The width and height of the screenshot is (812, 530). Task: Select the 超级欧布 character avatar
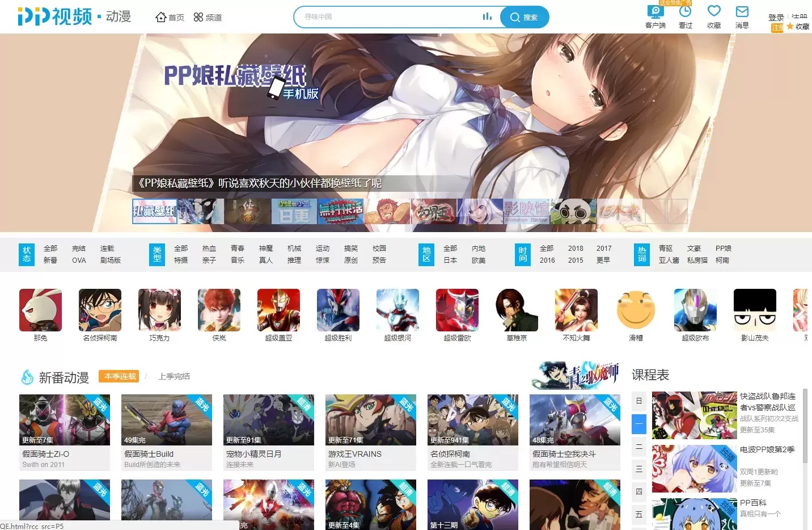(x=695, y=310)
